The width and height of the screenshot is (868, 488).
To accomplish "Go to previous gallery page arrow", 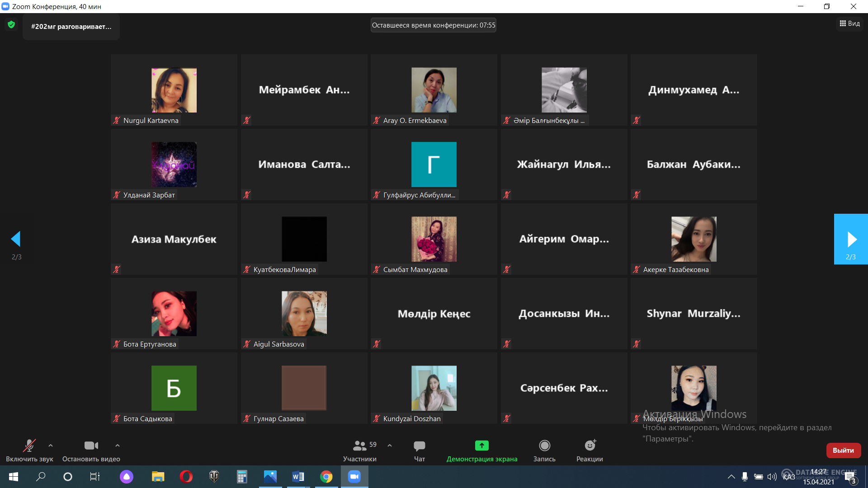I will [16, 239].
